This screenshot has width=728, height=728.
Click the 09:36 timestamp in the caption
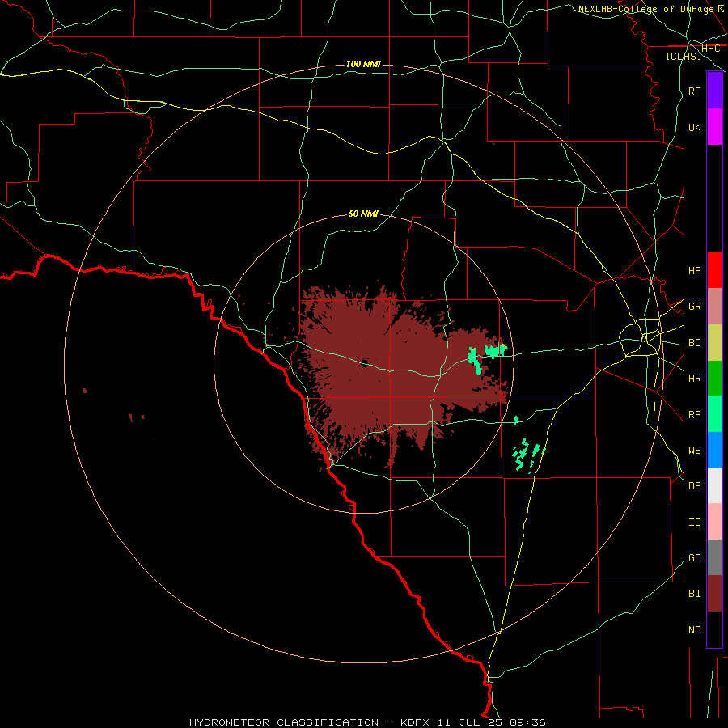point(527,722)
